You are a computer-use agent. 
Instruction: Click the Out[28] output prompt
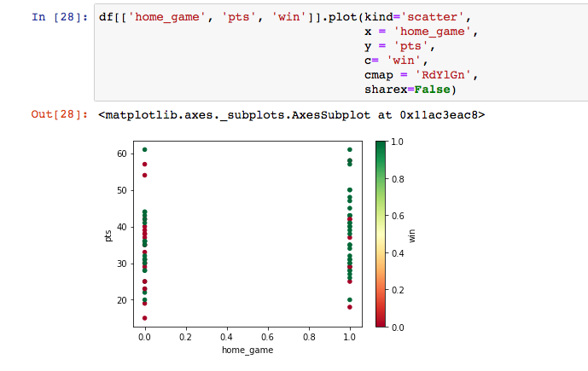click(x=59, y=114)
